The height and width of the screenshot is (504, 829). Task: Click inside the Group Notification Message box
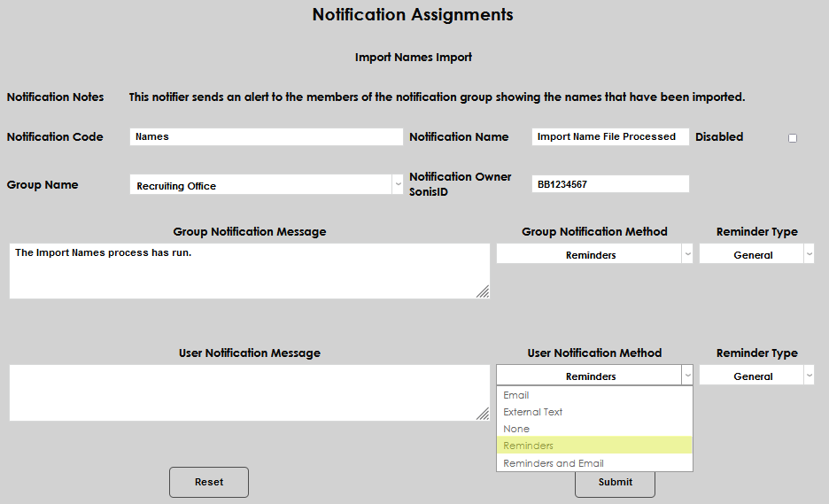coord(248,271)
